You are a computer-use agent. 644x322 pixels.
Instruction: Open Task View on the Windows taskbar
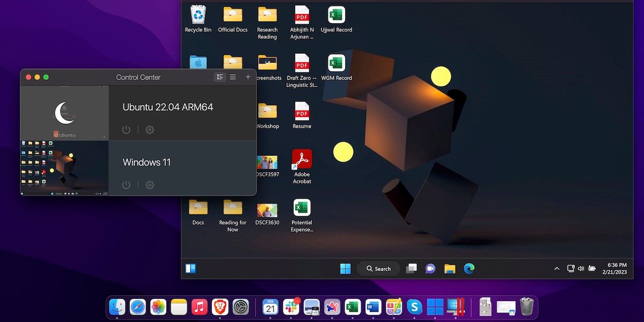click(x=411, y=268)
